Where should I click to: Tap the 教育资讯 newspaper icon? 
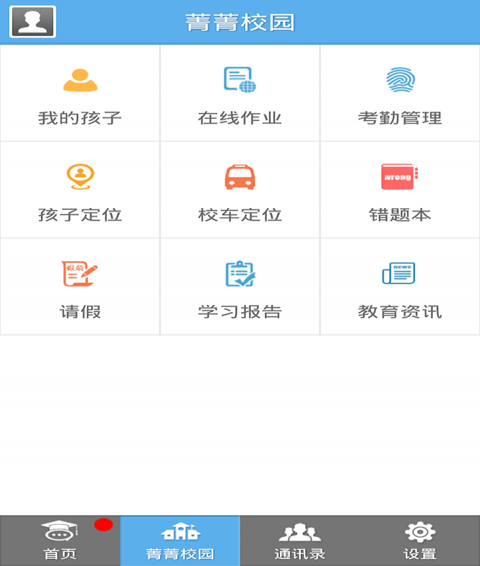[399, 273]
